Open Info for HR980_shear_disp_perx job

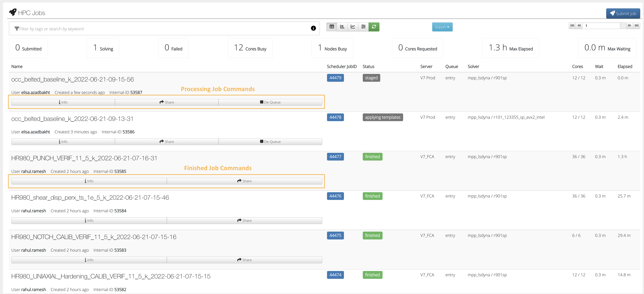tap(89, 220)
